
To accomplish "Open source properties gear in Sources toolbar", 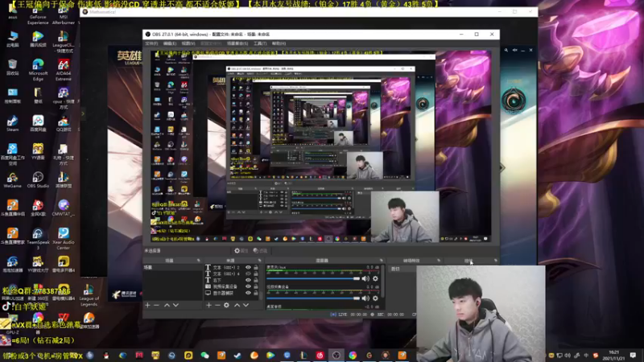I will tap(226, 305).
